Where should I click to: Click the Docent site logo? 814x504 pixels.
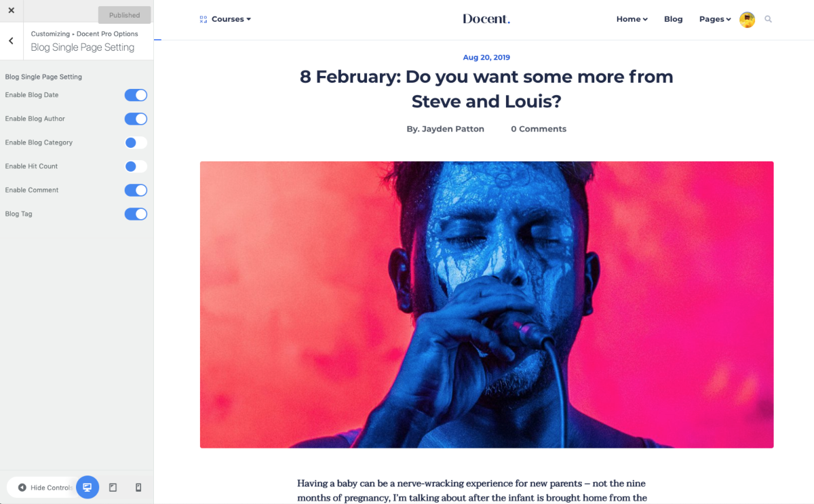point(486,19)
